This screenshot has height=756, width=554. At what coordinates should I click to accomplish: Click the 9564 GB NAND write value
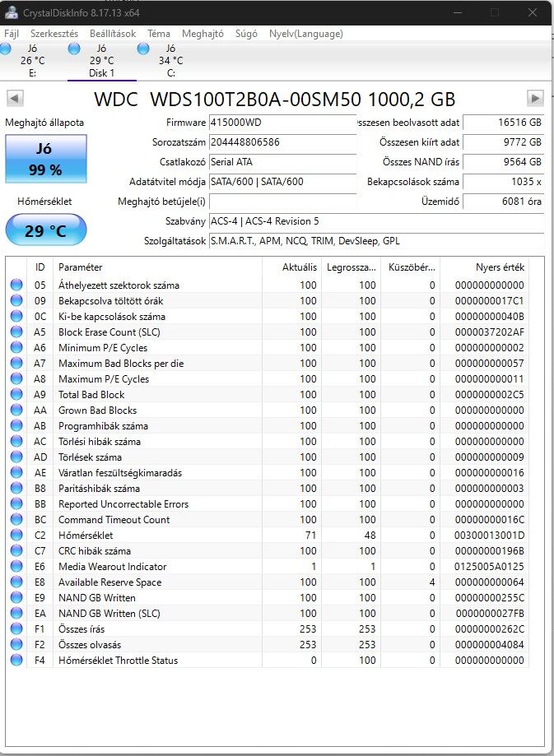pos(503,162)
